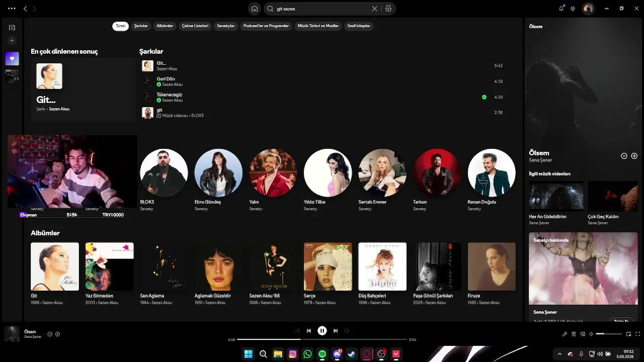644x362 pixels.
Task: Play song row 'Tükeneceğiz'
Action: [x=322, y=97]
